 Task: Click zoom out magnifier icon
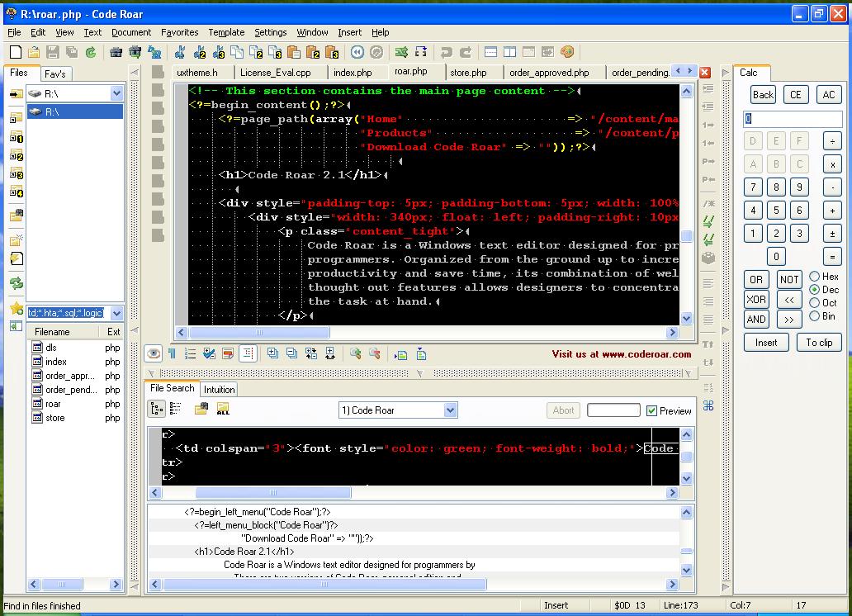[374, 354]
